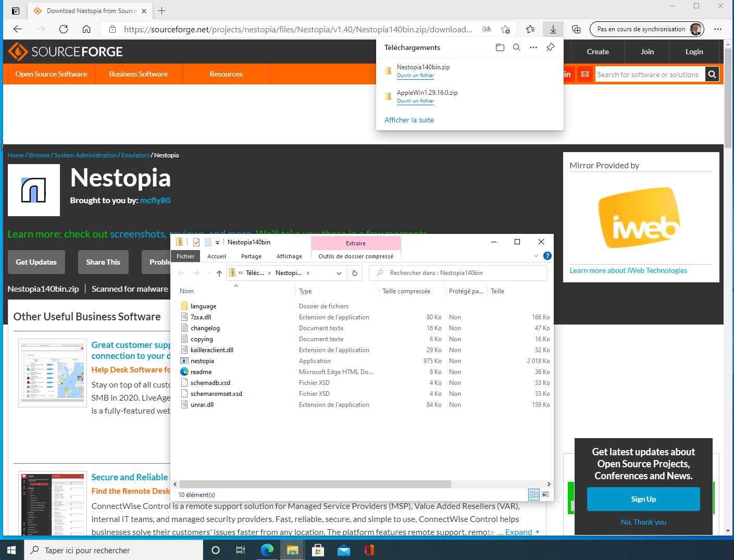The width and height of the screenshot is (734, 560).
Task: Open Edge settings and more menu
Action: point(718,29)
